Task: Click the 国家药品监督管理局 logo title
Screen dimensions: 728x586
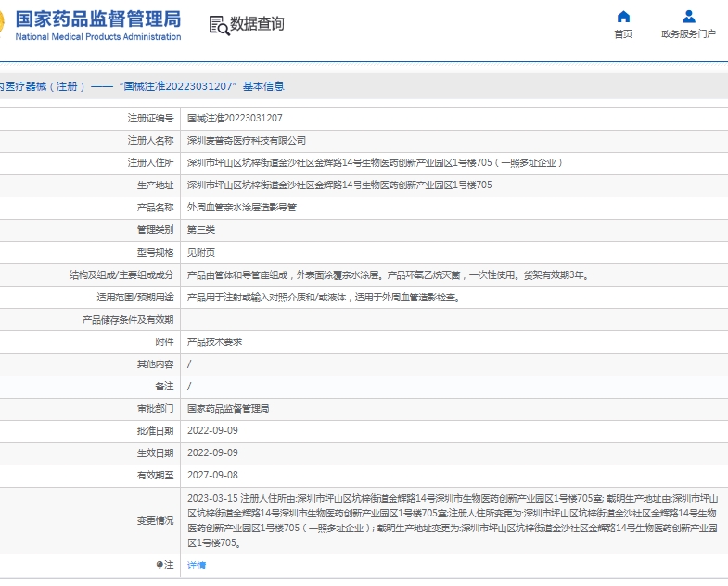Action: 98,19
